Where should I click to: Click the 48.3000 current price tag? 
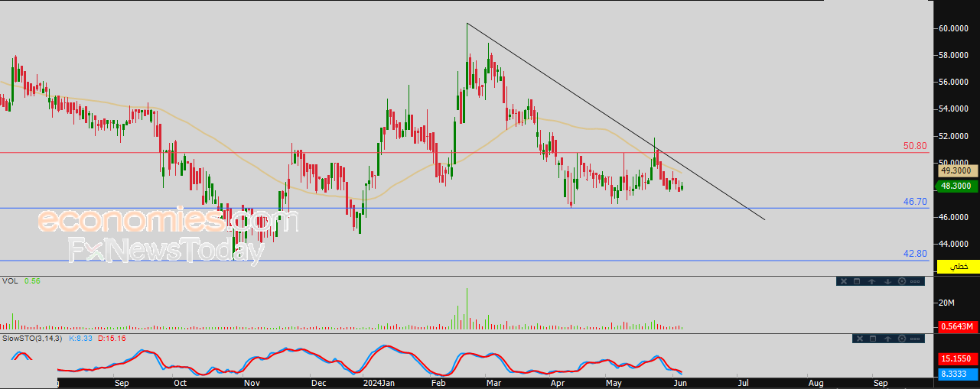click(956, 186)
